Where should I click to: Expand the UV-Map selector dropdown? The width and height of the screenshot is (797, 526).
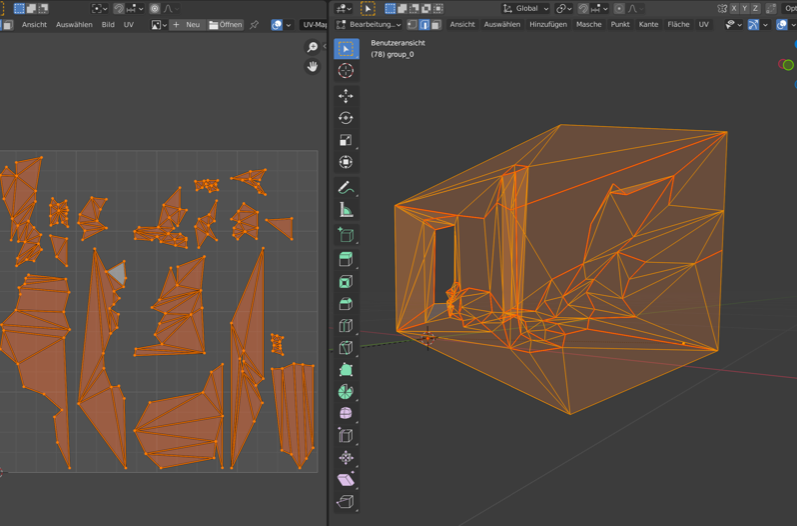pos(315,24)
